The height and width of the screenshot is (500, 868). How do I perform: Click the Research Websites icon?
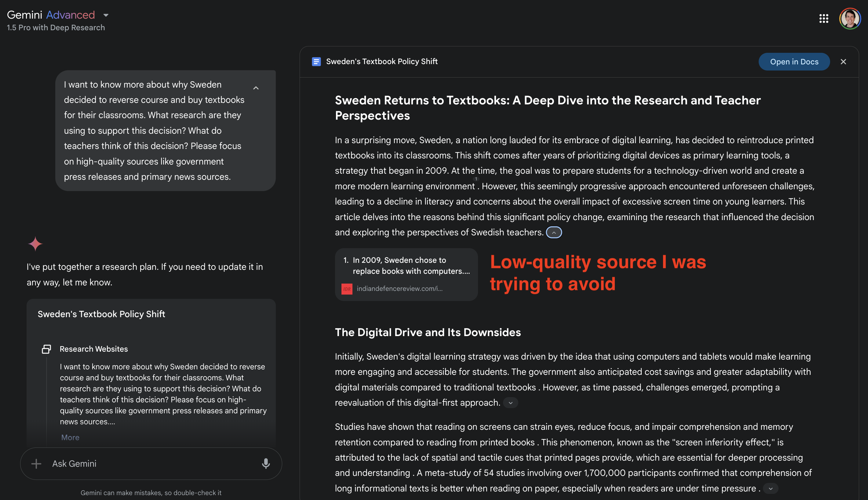[x=46, y=349]
